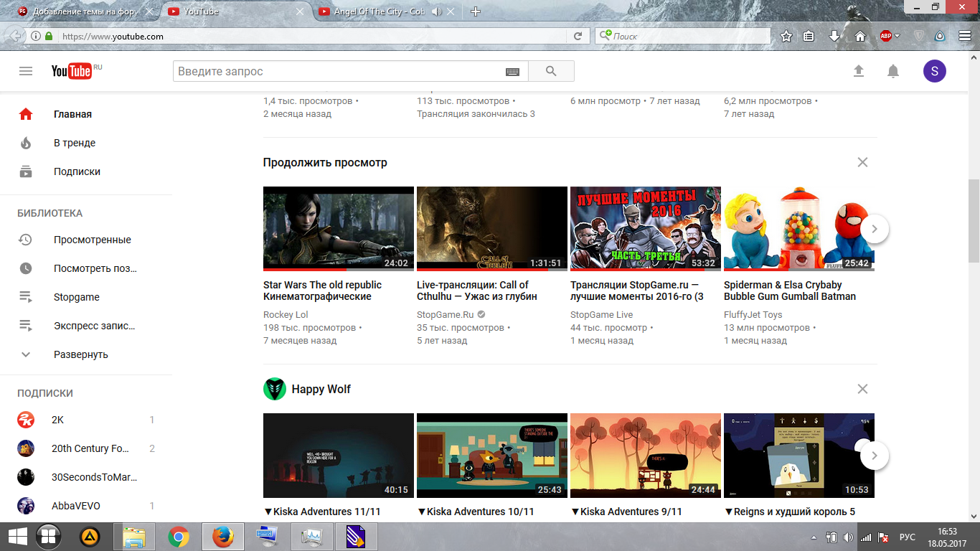The height and width of the screenshot is (551, 980).
Task: Switch to the Добавление темы на форум tab
Action: (x=84, y=11)
